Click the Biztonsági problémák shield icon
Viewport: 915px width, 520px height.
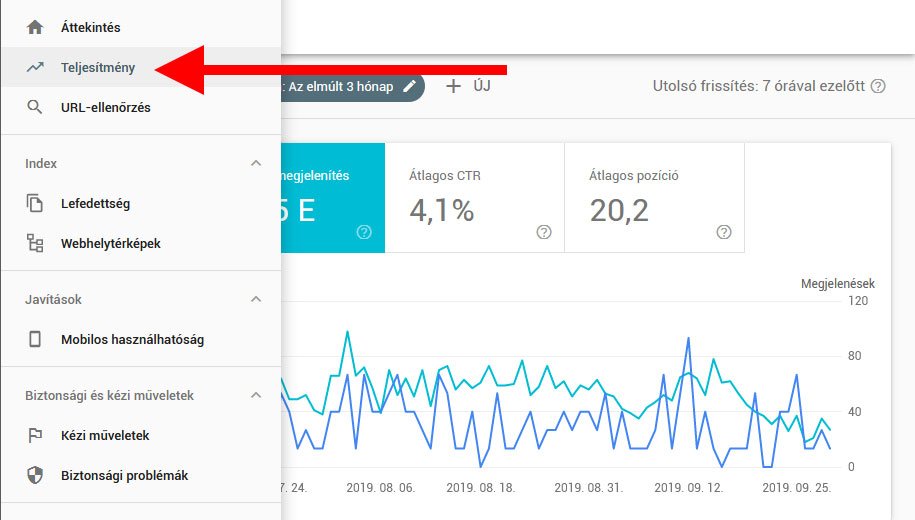35,476
